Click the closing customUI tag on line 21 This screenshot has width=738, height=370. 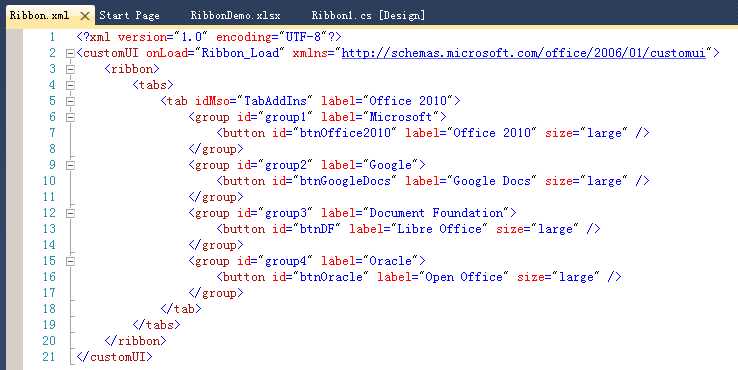pos(114,357)
